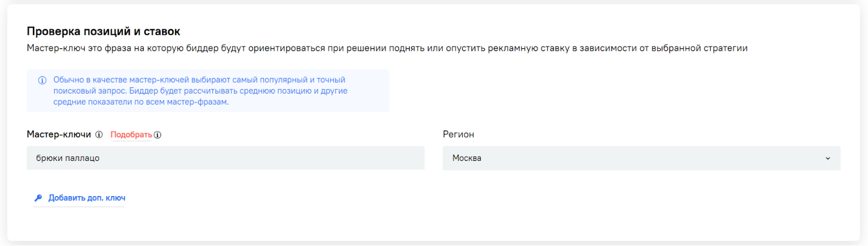The height and width of the screenshot is (246, 868).
Task: Click the key icon near Добавить доп. ключ
Action: coord(38,198)
